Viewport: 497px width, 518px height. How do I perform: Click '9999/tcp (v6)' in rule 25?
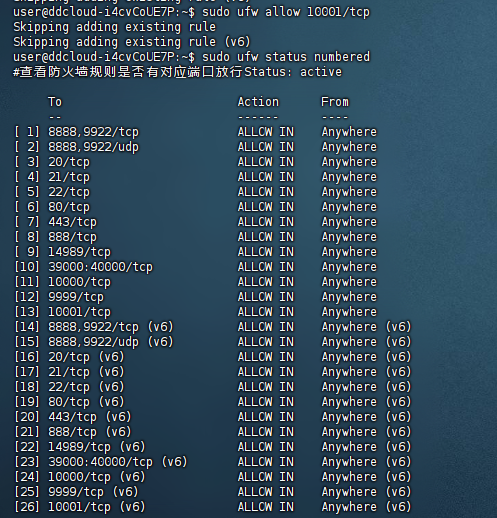point(93,492)
